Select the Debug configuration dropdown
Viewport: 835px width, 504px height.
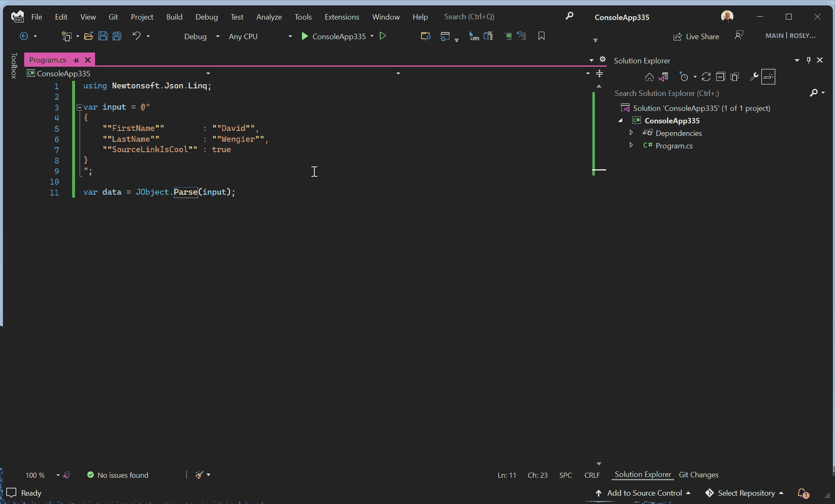pyautogui.click(x=202, y=36)
